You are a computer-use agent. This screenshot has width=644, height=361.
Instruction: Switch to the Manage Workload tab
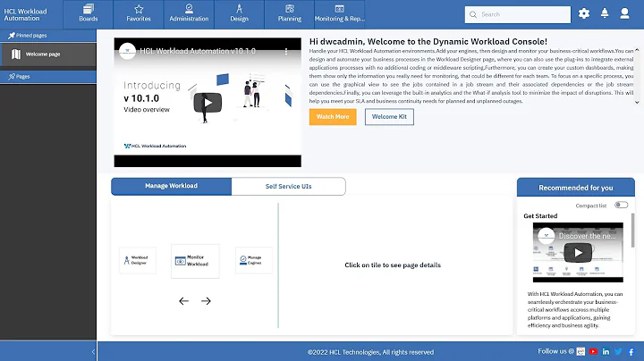pos(171,186)
